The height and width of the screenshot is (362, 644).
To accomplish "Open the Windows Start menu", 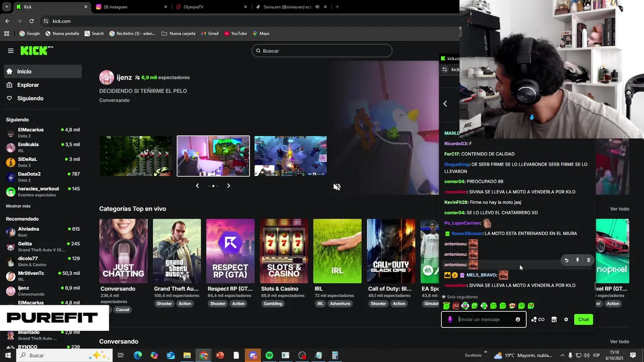I will (8, 355).
